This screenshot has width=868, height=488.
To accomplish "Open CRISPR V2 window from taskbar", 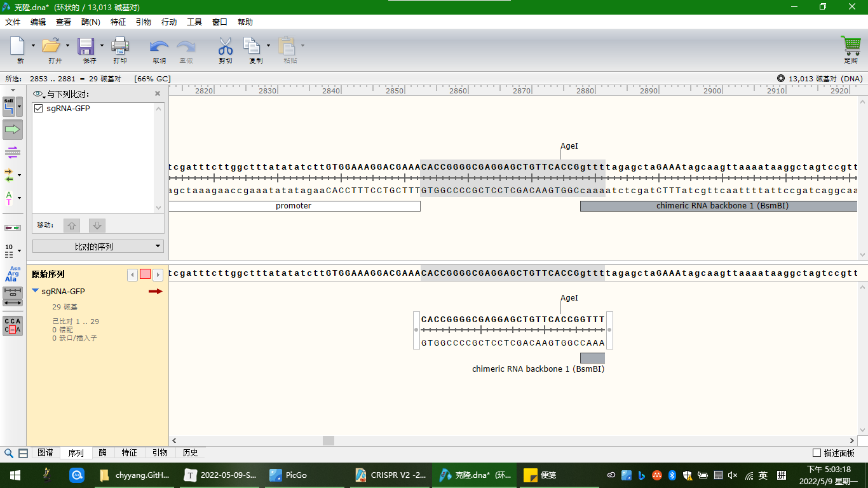I will [x=391, y=475].
